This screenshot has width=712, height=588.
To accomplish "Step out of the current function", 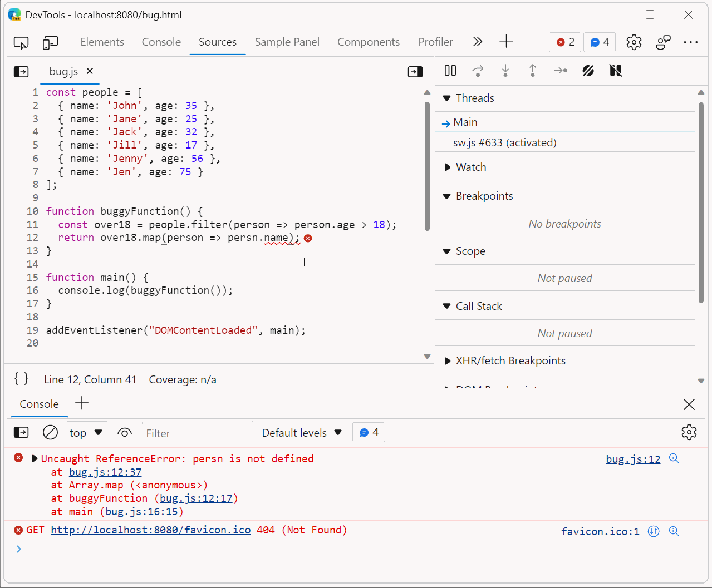I will [x=532, y=71].
